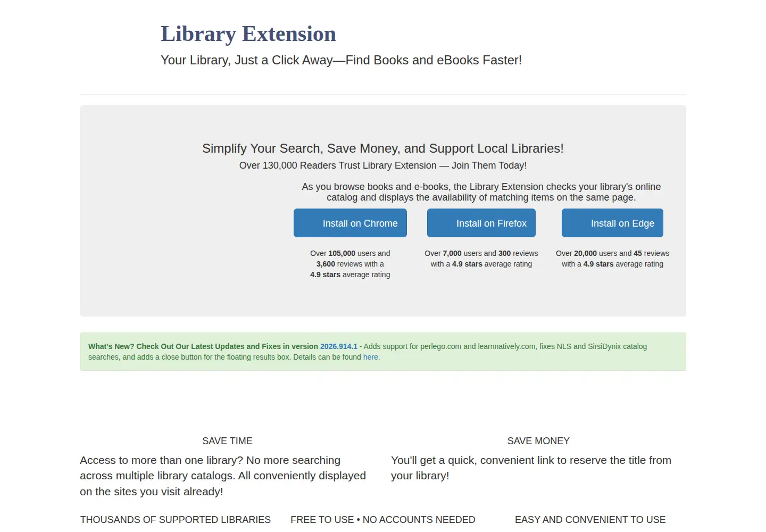Click FREE TO USE • NO ACCOUNTS NEEDED heading
This screenshot has height=532, width=766.
tap(383, 520)
